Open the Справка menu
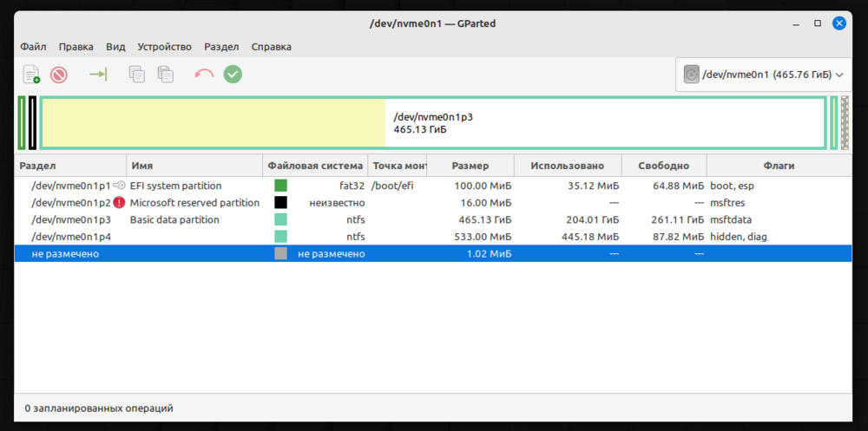 [x=271, y=47]
